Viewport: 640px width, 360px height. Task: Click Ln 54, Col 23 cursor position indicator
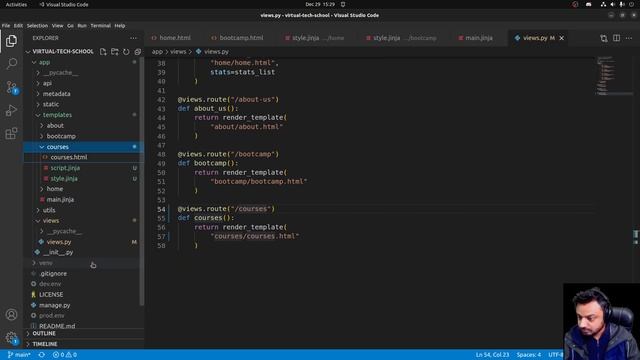point(492,355)
